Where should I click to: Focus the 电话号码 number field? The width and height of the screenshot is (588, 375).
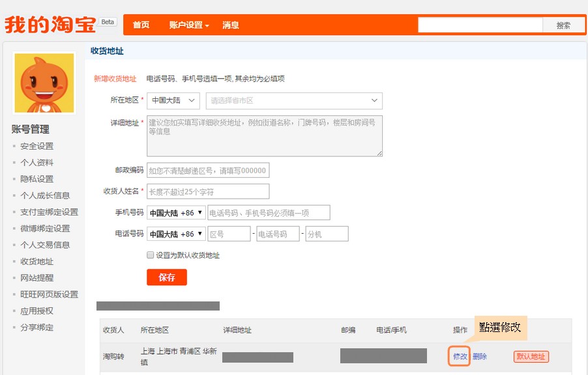point(278,234)
